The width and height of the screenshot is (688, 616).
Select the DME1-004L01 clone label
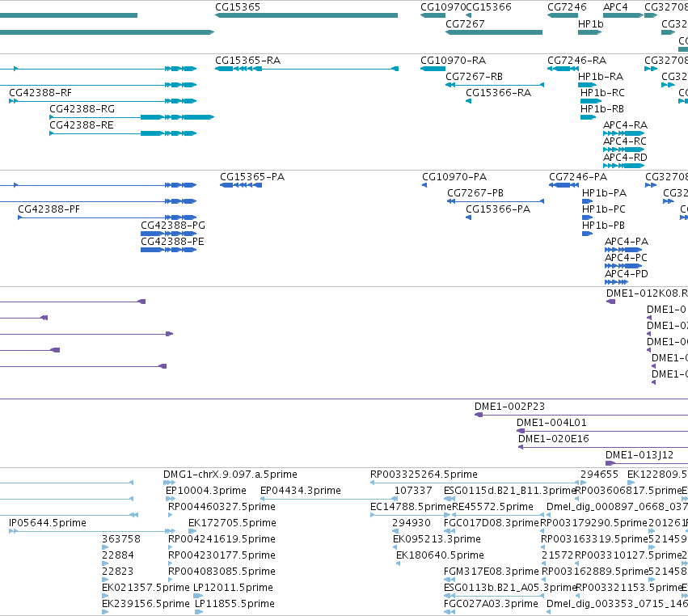[x=551, y=423]
